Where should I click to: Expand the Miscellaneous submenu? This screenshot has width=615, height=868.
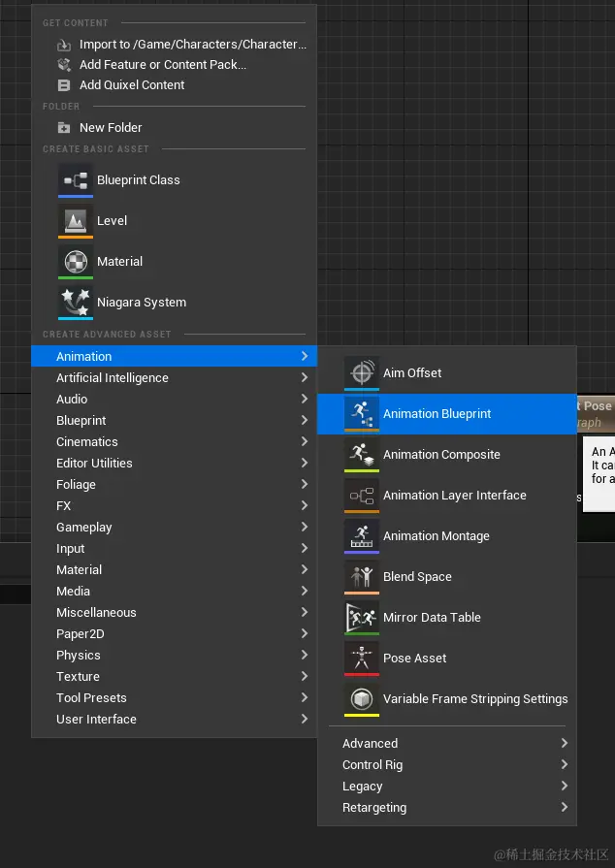[174, 612]
